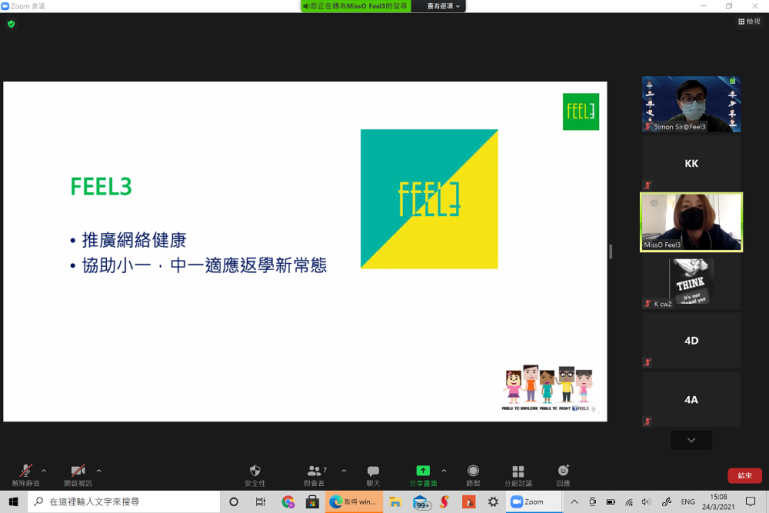Click the green screen sharing notice bar

[356, 6]
